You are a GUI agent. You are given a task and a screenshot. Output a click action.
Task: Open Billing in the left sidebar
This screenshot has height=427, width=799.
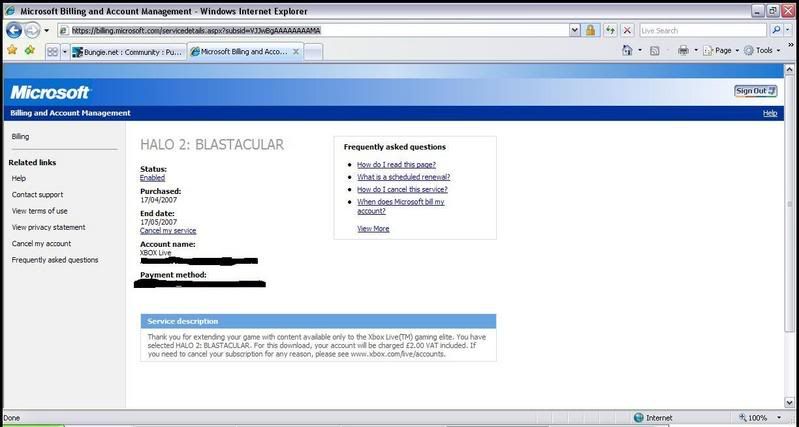coord(20,137)
